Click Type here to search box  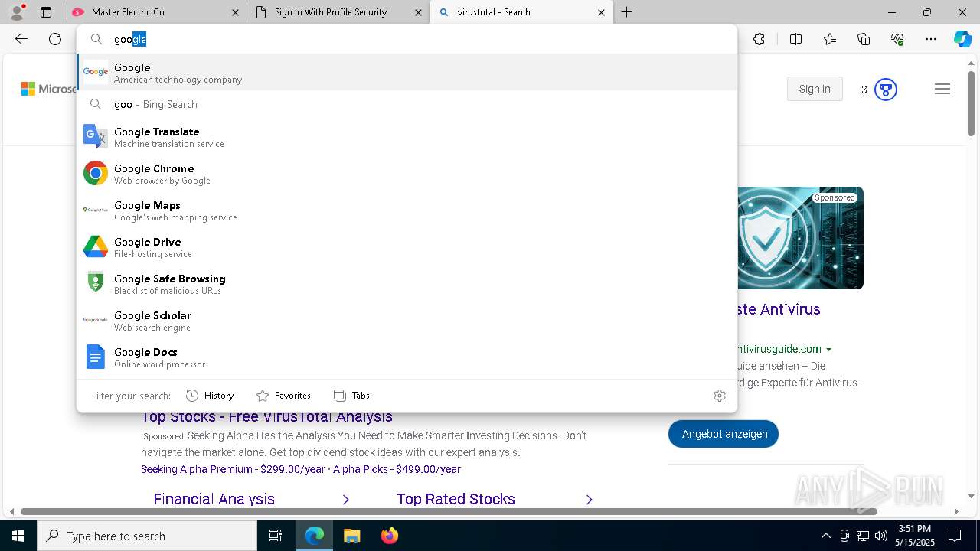coord(147,536)
